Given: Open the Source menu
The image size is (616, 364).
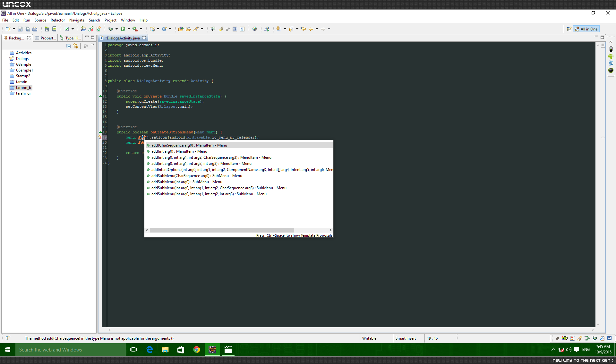Looking at the screenshot, I should (x=40, y=20).
